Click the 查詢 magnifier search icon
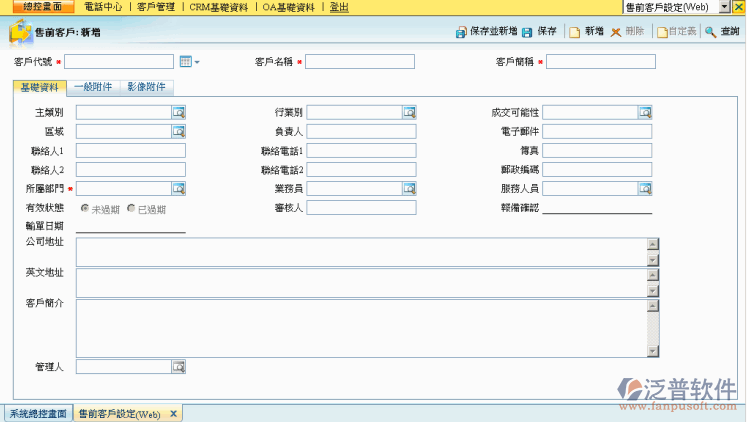 709,32
